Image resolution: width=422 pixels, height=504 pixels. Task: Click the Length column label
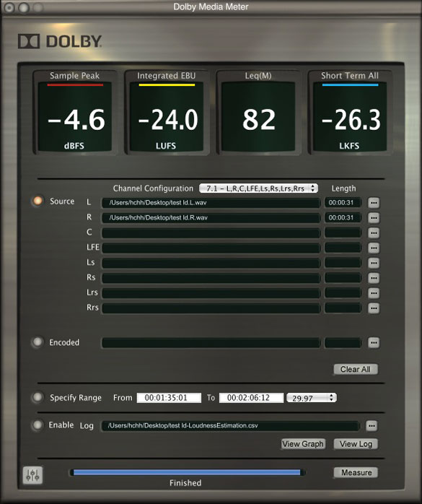click(x=343, y=188)
